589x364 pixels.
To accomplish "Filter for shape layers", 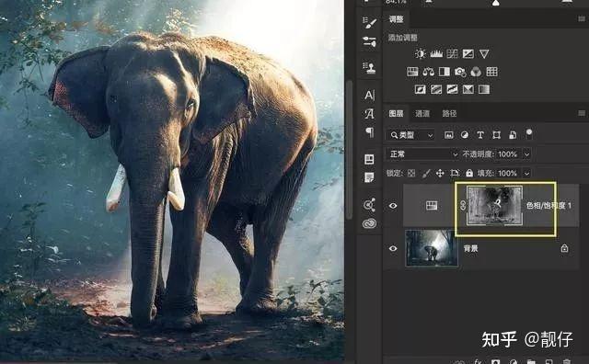I will point(497,135).
